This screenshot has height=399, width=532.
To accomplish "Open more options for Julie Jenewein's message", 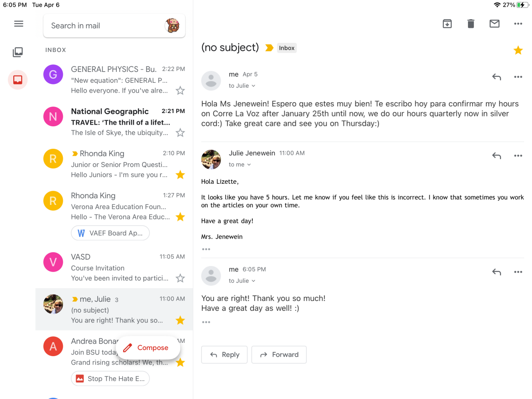I will coord(518,156).
